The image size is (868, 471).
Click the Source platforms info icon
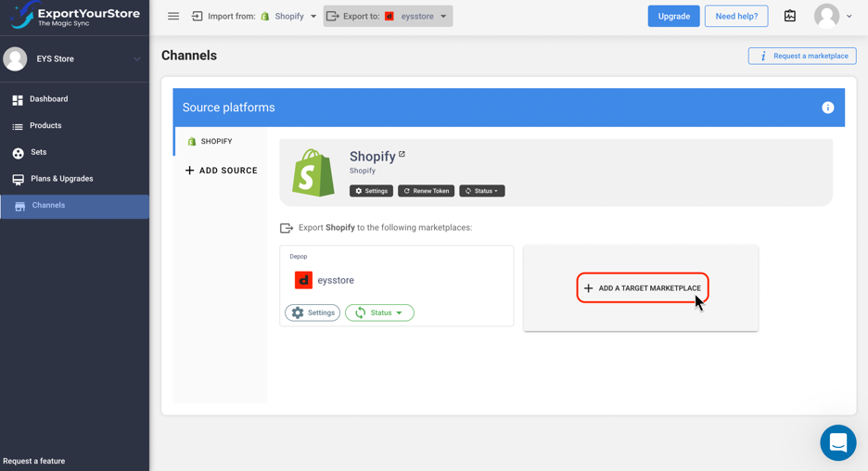pos(827,108)
